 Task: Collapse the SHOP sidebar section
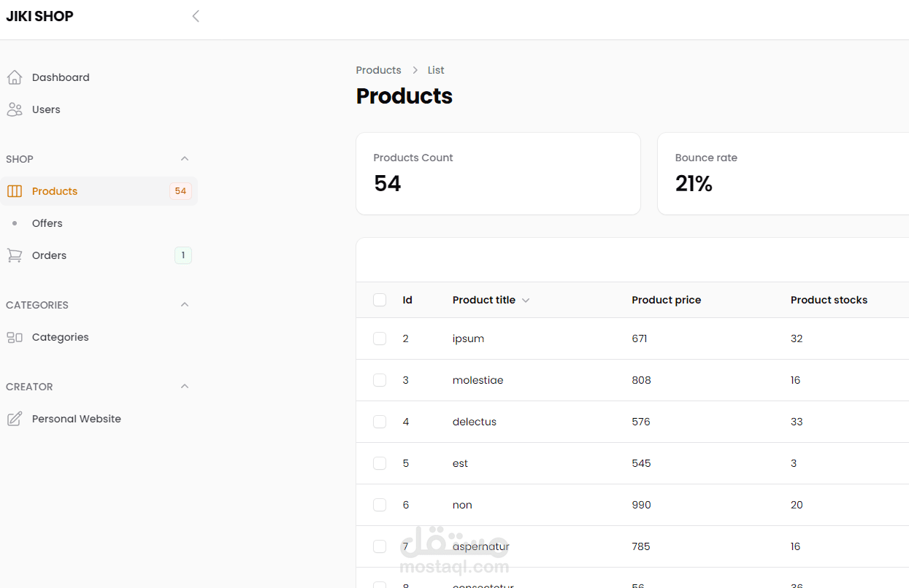185,159
